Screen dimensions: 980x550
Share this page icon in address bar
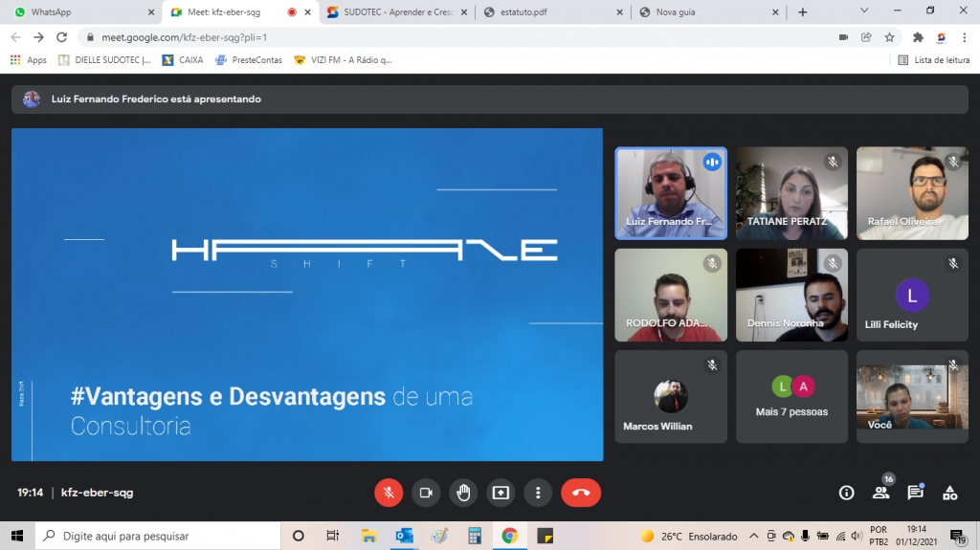(x=866, y=37)
